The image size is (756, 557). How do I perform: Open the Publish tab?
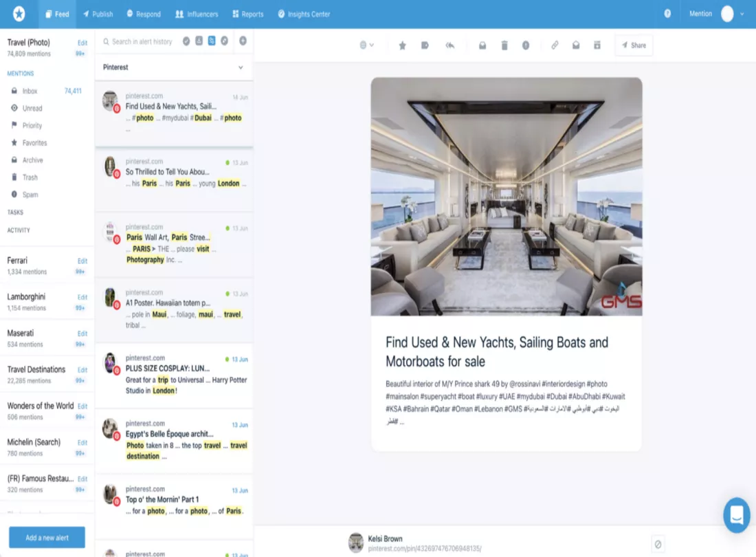98,14
